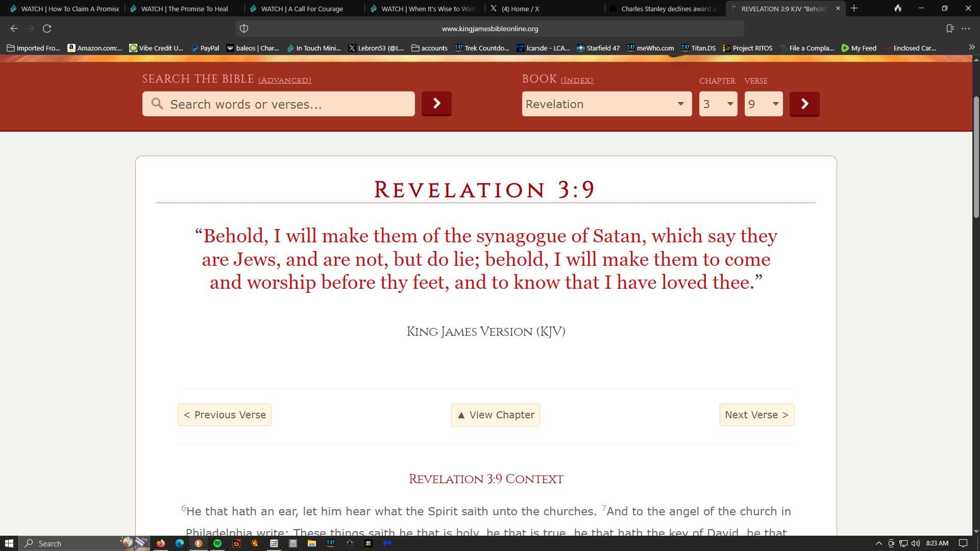Open Firefox from the taskbar

coord(161,543)
